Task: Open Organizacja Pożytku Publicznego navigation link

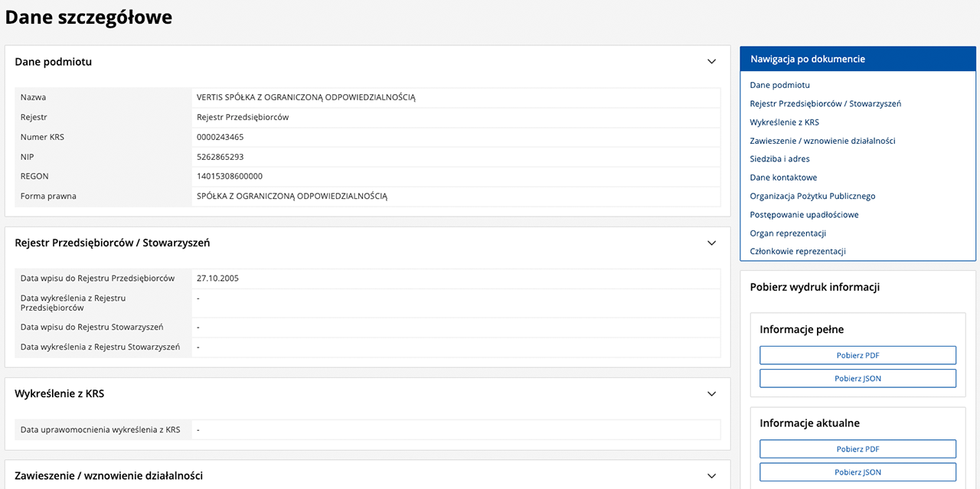Action: pos(812,196)
